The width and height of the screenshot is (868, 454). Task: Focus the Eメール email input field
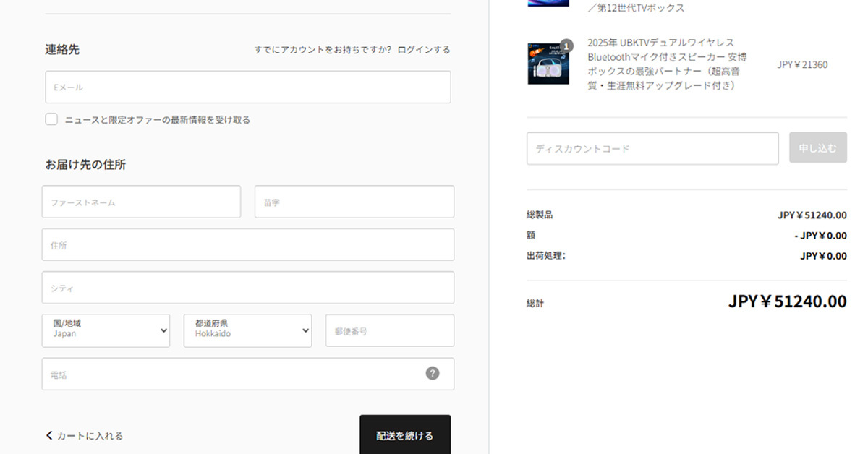(x=247, y=87)
